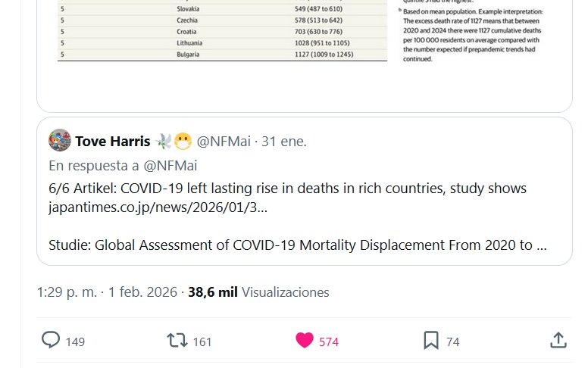Click the 574 likes count
Image resolution: width=588 pixels, height=368 pixels.
(x=329, y=342)
